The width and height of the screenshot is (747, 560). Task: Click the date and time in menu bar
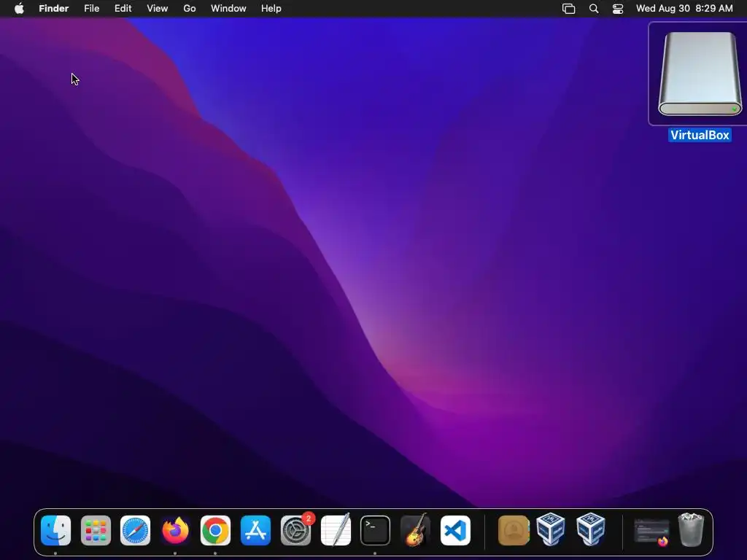click(x=684, y=9)
